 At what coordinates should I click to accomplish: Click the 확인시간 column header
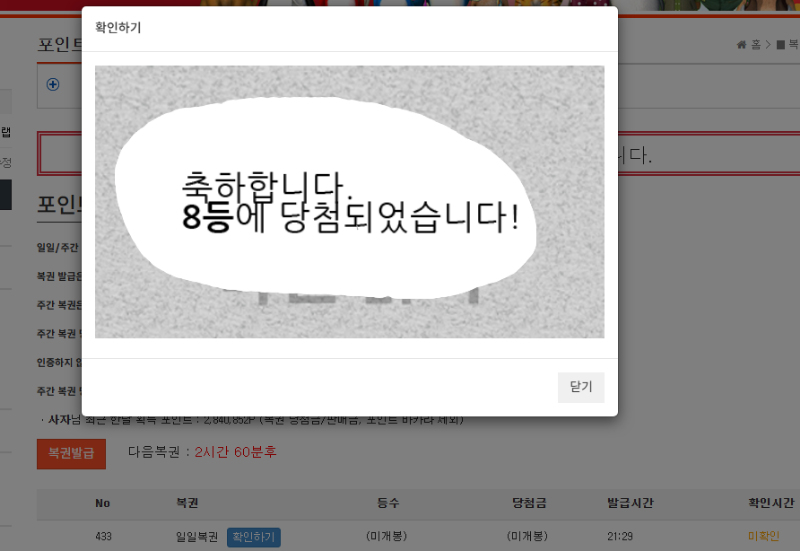pyautogui.click(x=770, y=503)
